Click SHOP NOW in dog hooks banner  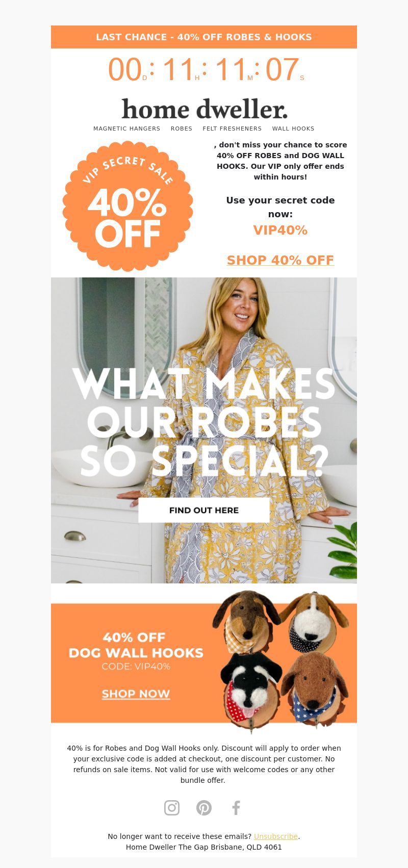pyautogui.click(x=136, y=694)
